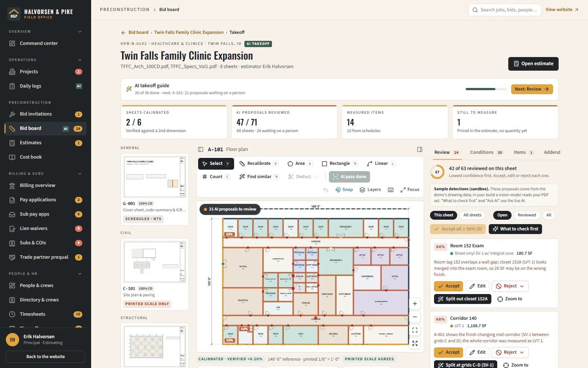Activate the Linear measurement tool

(x=381, y=164)
